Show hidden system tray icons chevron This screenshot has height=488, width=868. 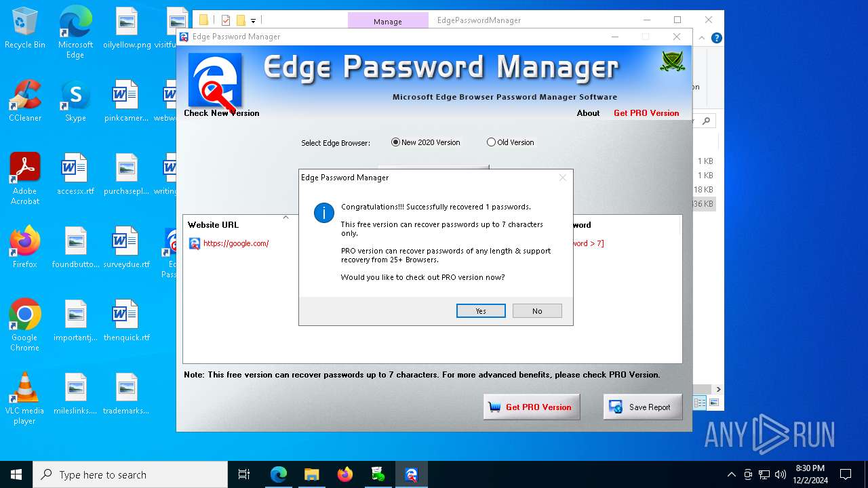(x=731, y=474)
